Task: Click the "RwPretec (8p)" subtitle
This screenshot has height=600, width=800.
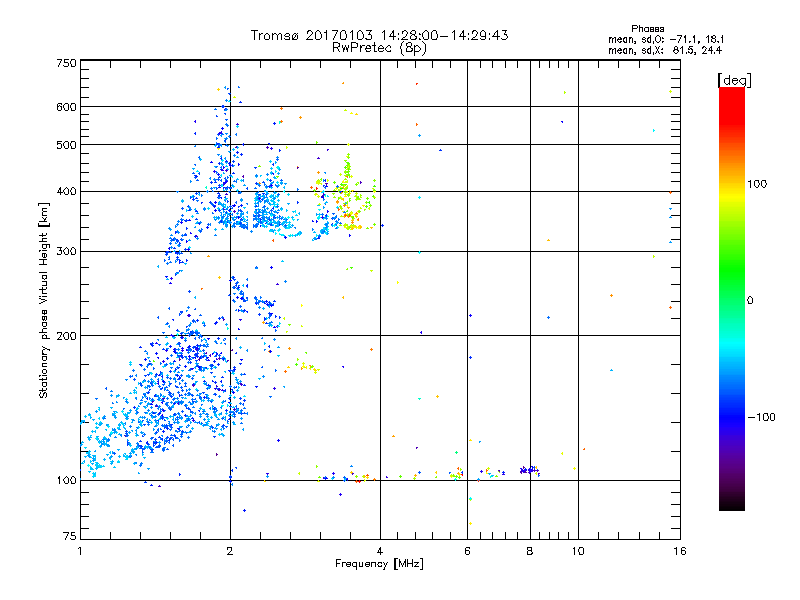Action: click(x=379, y=48)
